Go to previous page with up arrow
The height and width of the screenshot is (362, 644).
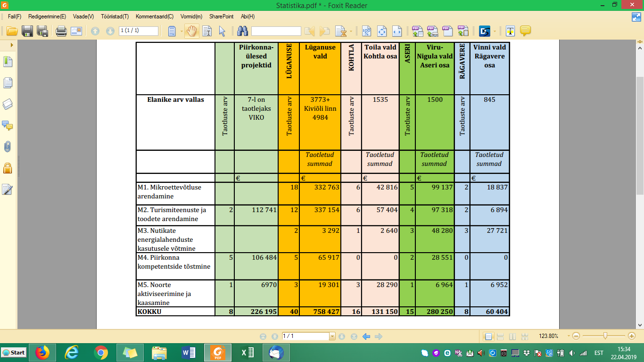tap(95, 31)
